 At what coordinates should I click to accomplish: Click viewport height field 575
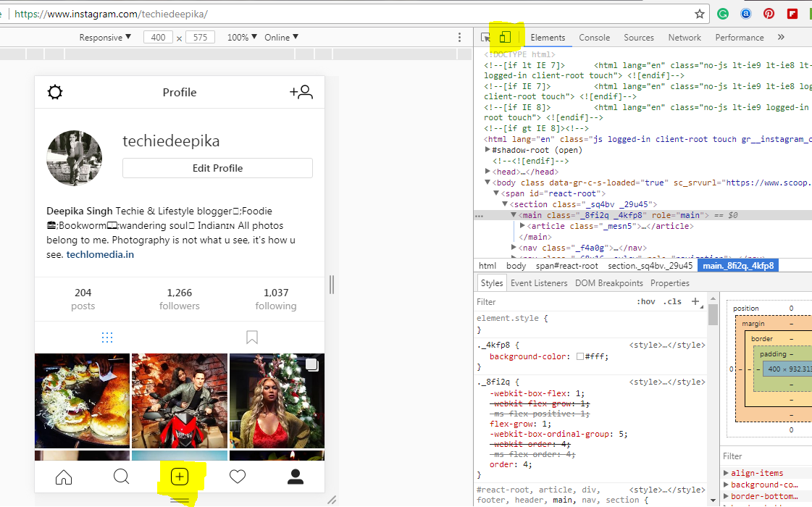pyautogui.click(x=200, y=37)
